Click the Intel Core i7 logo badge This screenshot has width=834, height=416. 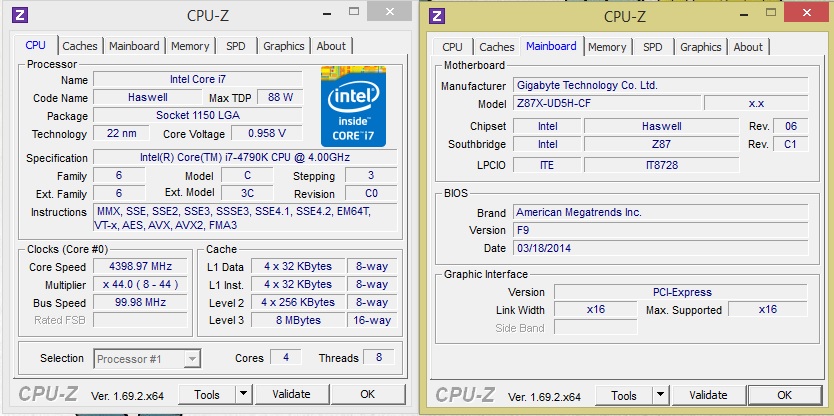click(x=353, y=106)
